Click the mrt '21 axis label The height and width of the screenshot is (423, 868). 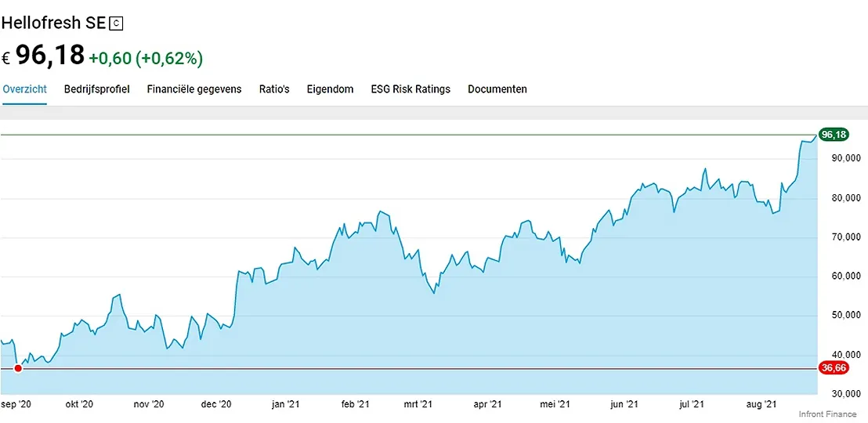click(418, 404)
